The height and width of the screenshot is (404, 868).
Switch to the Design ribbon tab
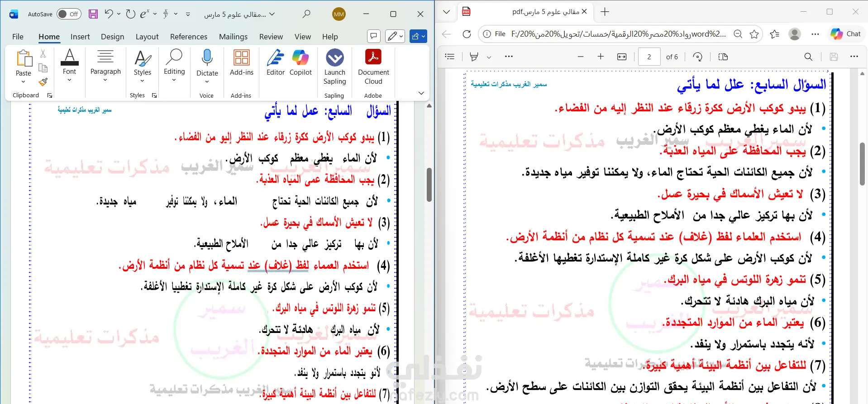pos(112,37)
